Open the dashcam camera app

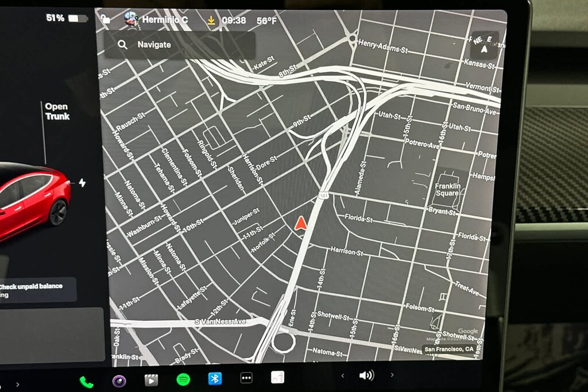tap(119, 380)
